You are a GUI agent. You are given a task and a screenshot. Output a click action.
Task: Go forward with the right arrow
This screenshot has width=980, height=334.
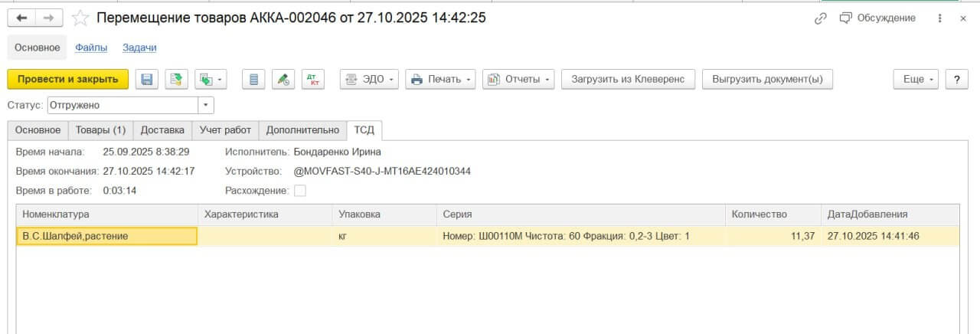(48, 18)
